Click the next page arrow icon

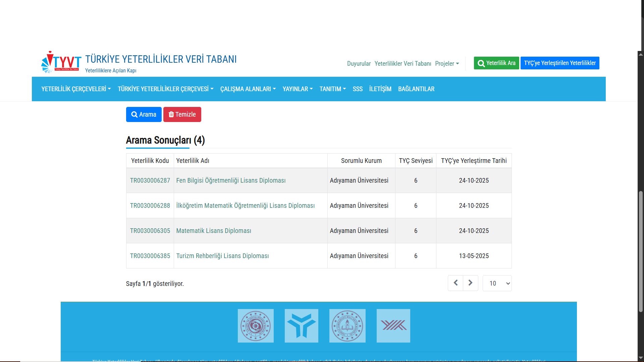point(470,283)
